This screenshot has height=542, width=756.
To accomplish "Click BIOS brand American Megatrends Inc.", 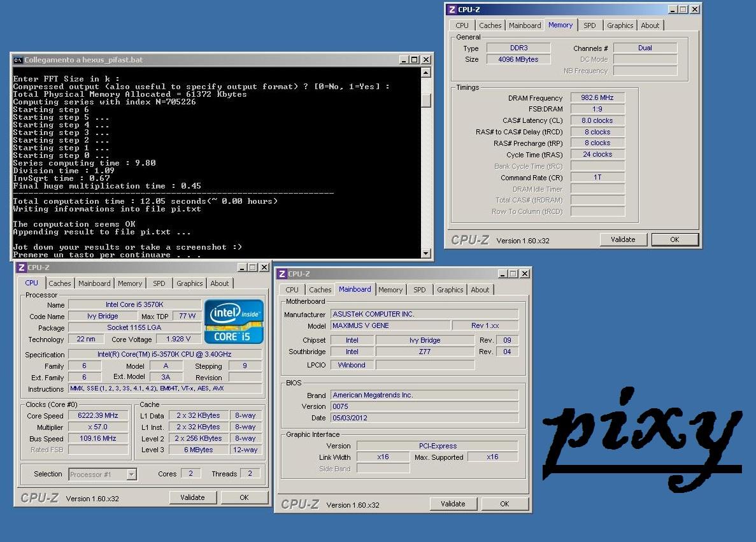I will click(x=424, y=395).
